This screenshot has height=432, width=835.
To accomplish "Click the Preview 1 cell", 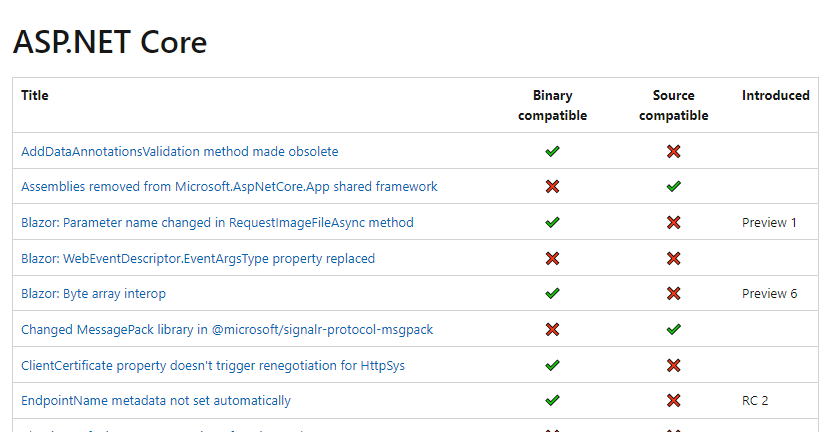I will 769,222.
